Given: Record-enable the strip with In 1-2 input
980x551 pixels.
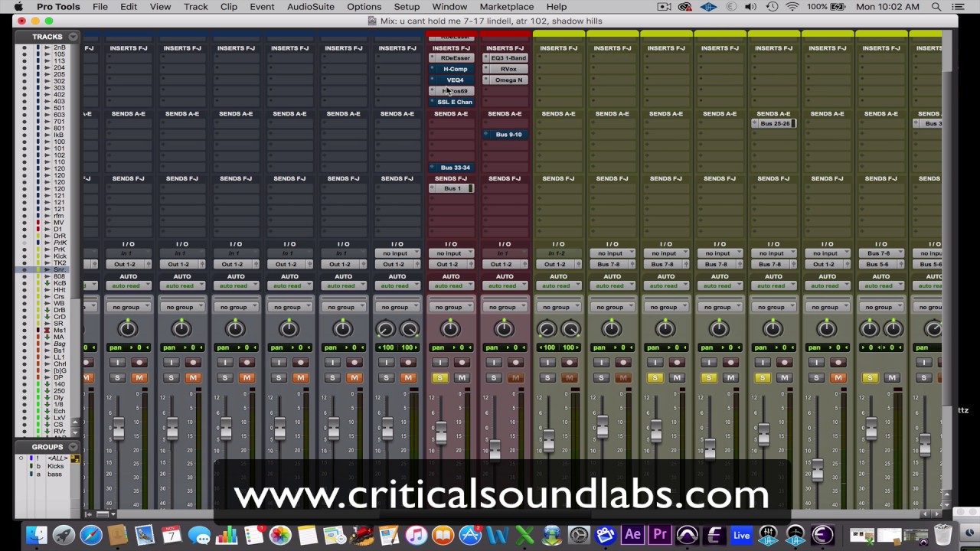Looking at the screenshot, I should [569, 363].
